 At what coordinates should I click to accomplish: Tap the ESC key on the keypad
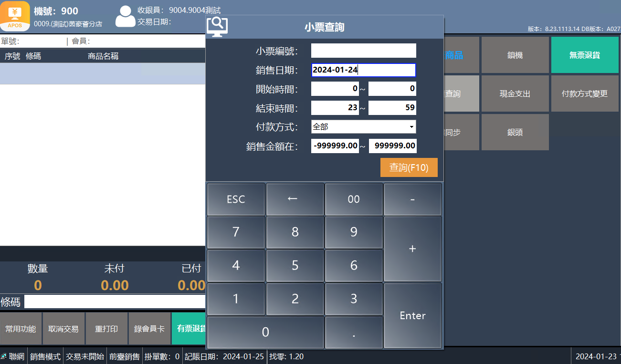pyautogui.click(x=236, y=199)
